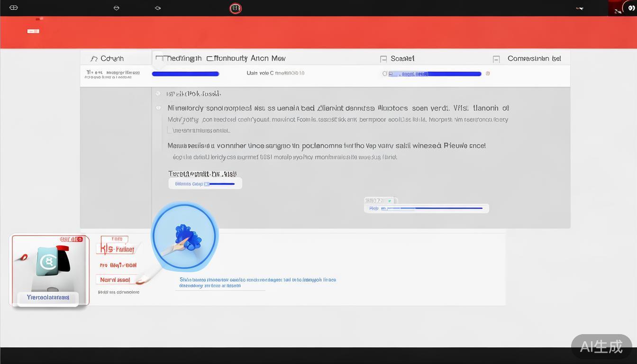Viewport: 637px width, 364px height.
Task: Open the red-bordered device thumbnail card
Action: point(50,270)
